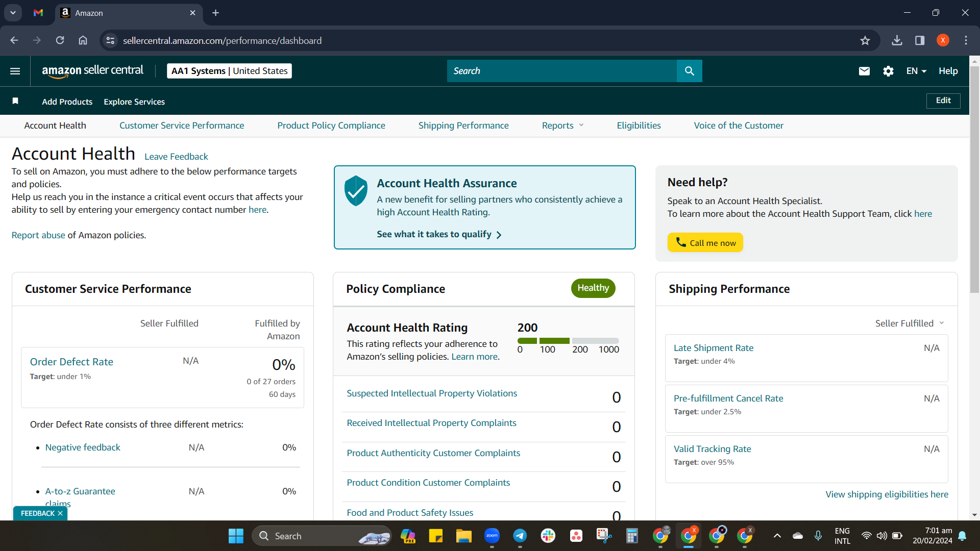Go back using the browser back arrow

click(14, 40)
